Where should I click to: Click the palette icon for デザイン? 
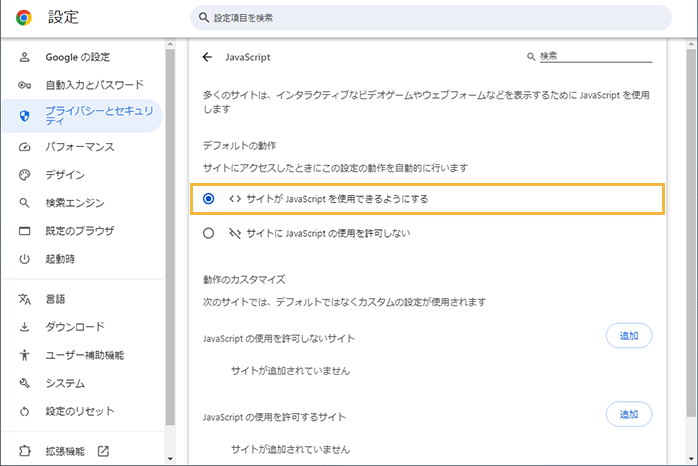coord(24,175)
